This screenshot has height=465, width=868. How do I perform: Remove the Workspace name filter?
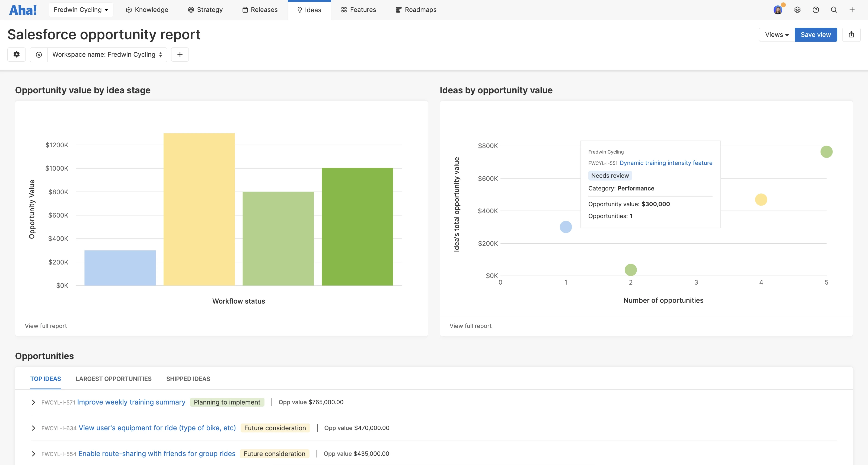[39, 55]
